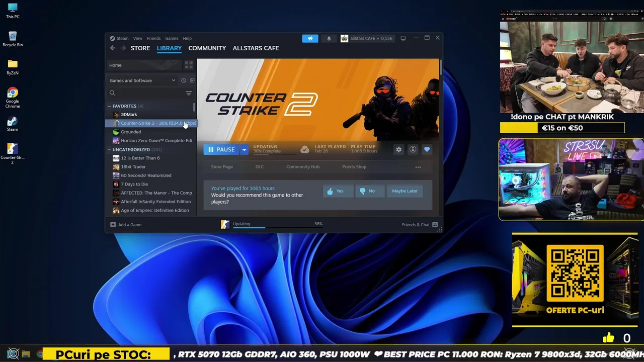Open the Community Hub link
The height and width of the screenshot is (362, 644).
tap(303, 167)
